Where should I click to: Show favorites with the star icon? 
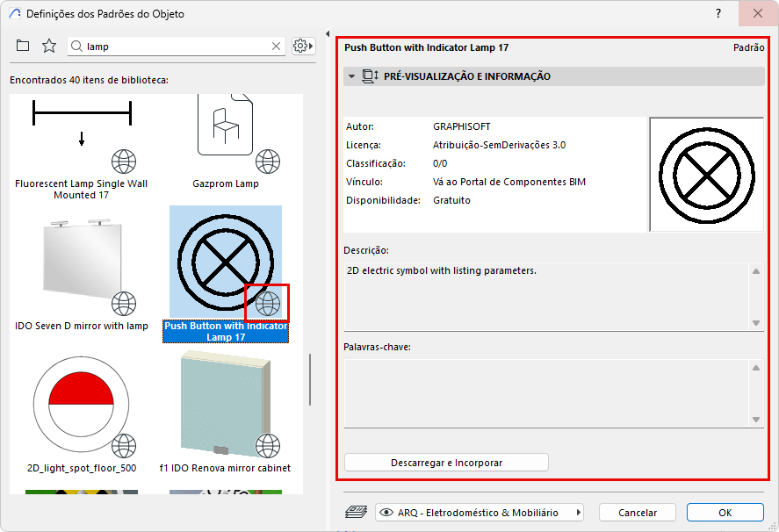[49, 47]
